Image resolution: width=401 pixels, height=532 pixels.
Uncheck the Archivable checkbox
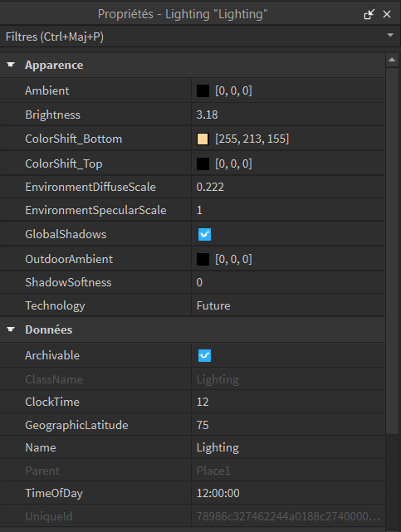coord(204,355)
